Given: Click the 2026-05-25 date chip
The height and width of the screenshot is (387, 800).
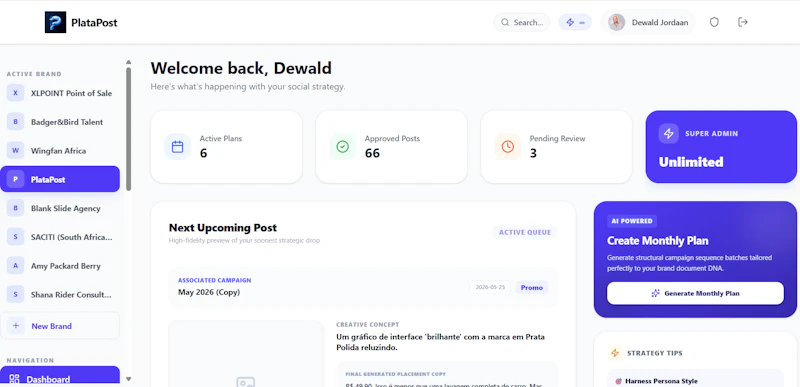Looking at the screenshot, I should coord(490,288).
